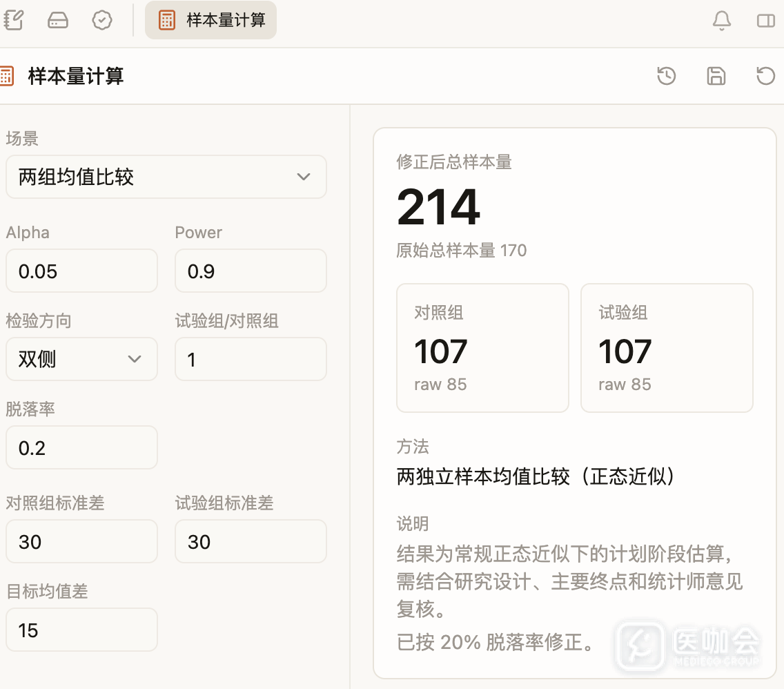
Task: Expand the 场景 dropdown 两组均值比较
Action: pos(166,177)
